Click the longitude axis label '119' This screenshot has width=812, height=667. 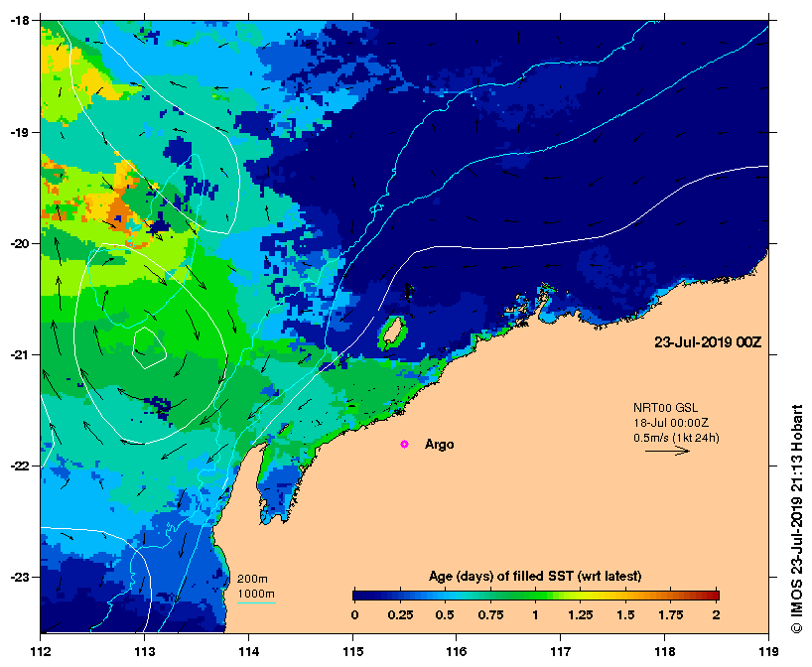coord(768,651)
